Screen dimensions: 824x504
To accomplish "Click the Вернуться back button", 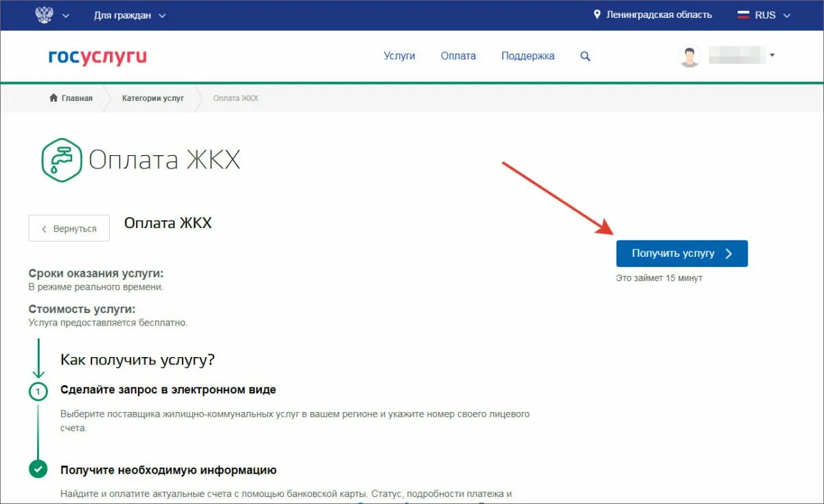I will tap(69, 229).
